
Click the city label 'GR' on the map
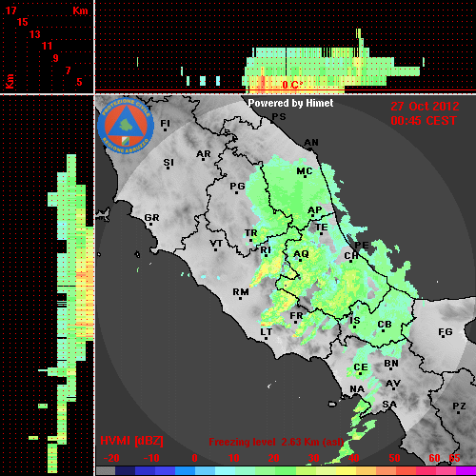point(151,218)
